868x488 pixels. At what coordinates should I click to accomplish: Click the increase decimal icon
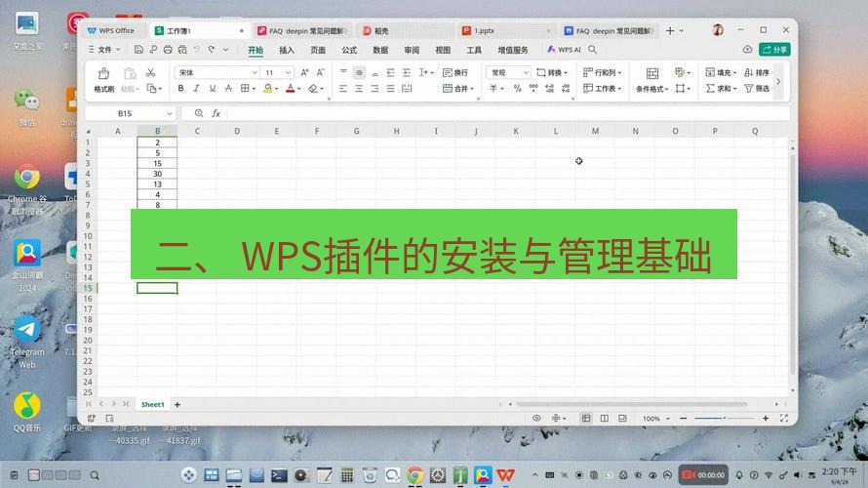pos(549,89)
